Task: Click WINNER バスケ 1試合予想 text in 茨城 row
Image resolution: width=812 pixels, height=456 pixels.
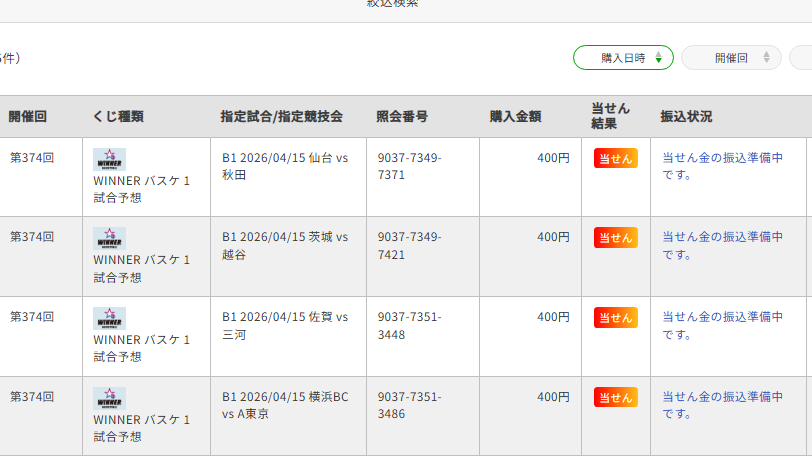Action: pyautogui.click(x=141, y=269)
